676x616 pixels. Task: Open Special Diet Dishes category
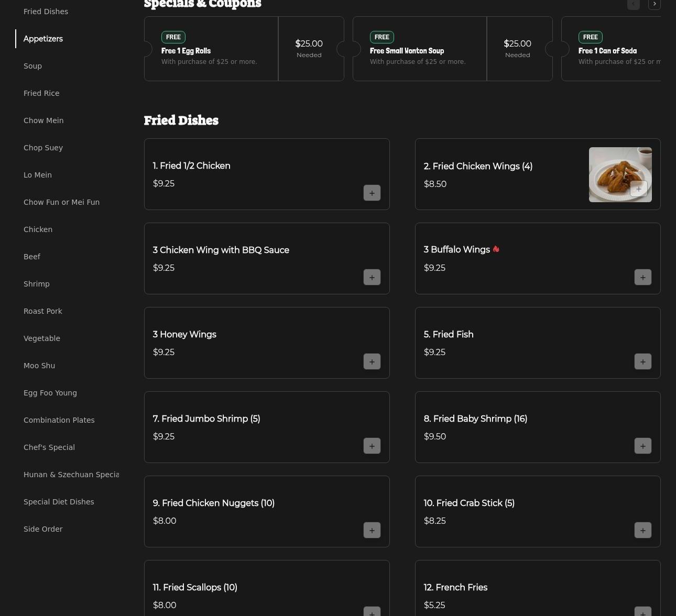59,502
